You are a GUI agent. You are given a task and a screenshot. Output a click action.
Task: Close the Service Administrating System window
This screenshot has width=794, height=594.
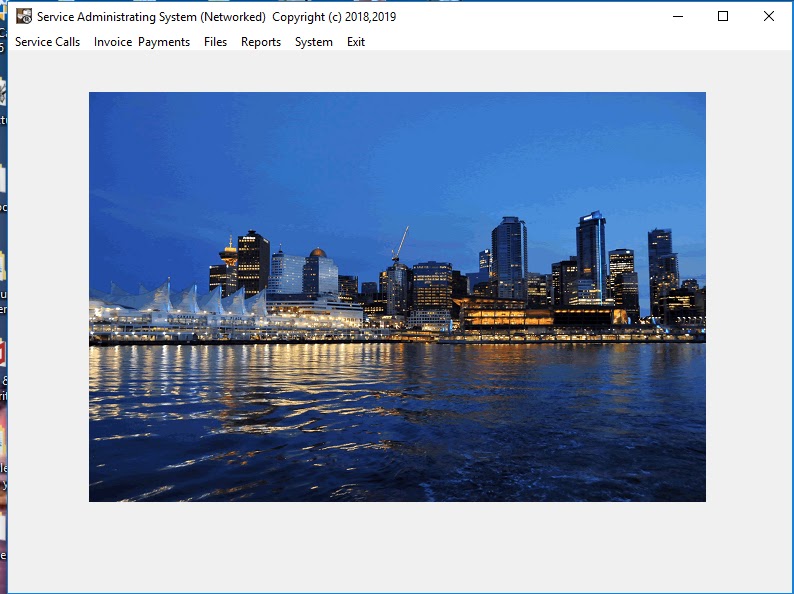click(769, 17)
